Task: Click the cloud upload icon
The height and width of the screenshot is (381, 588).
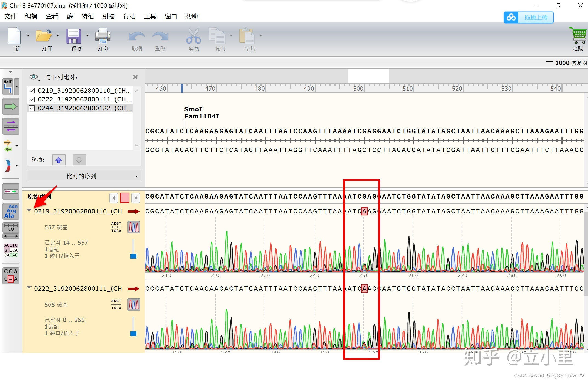Action: (511, 18)
